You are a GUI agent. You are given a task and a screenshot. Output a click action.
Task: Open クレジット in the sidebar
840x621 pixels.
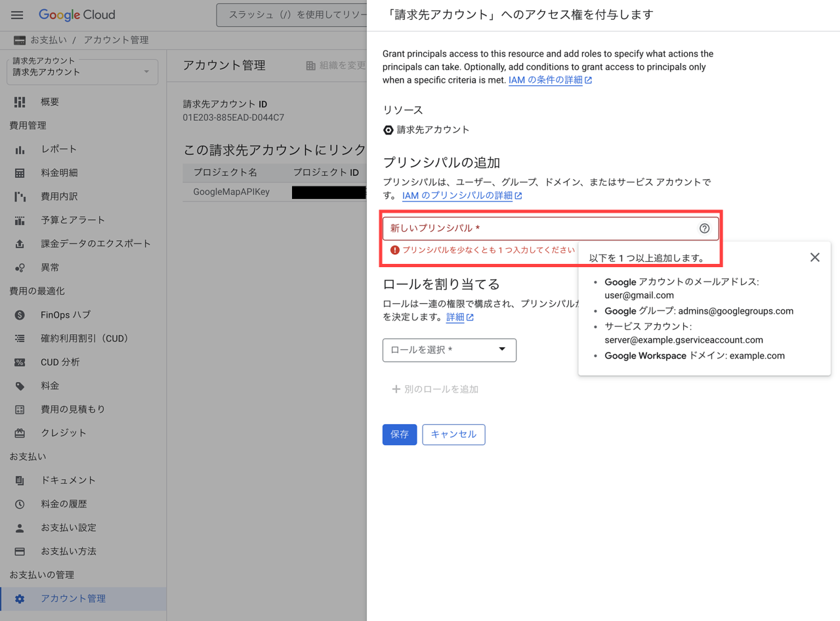83,433
